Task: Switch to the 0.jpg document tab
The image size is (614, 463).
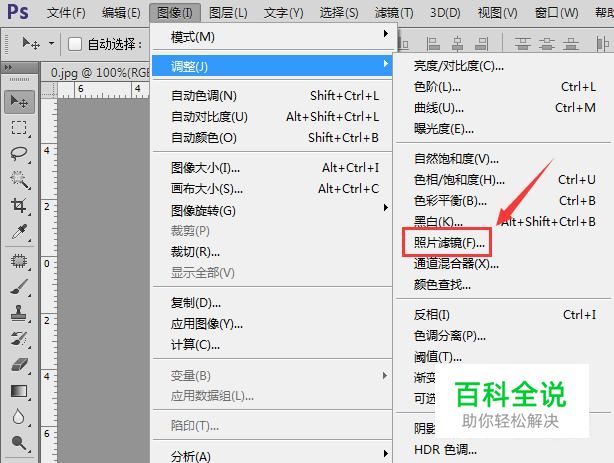Action: [x=96, y=73]
